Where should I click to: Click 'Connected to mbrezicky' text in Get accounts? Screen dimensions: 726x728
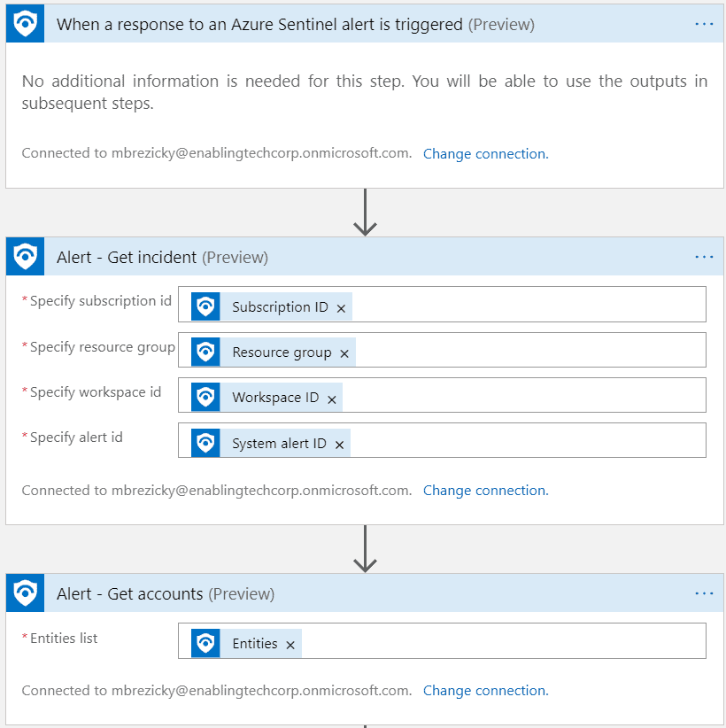(x=217, y=691)
